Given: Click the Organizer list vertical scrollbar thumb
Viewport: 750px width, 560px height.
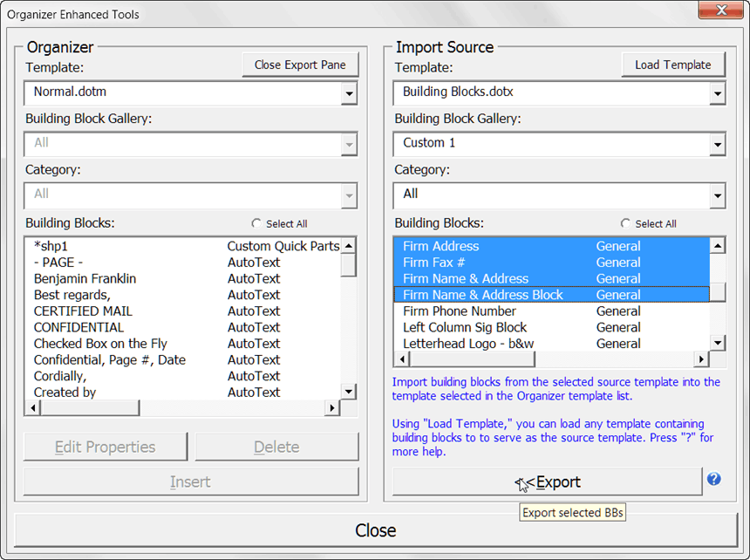Looking at the screenshot, I should click(x=349, y=265).
